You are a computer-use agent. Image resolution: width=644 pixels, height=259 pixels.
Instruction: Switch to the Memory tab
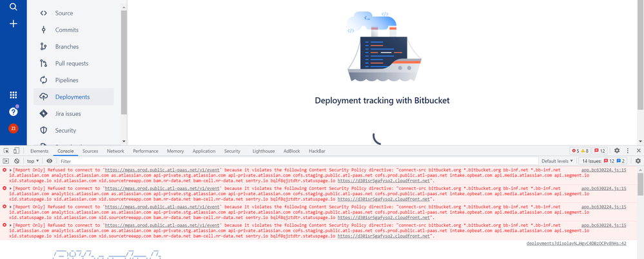point(175,151)
